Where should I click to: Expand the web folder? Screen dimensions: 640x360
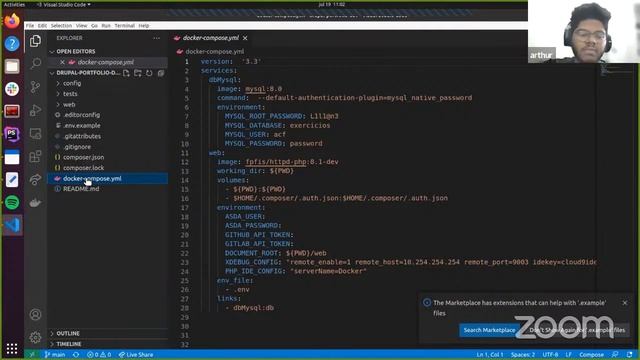point(69,104)
